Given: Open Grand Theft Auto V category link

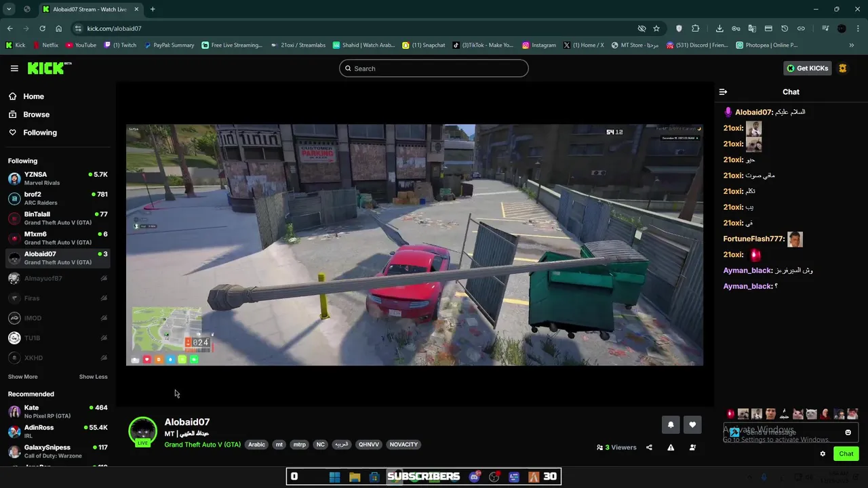Looking at the screenshot, I should coord(202,445).
